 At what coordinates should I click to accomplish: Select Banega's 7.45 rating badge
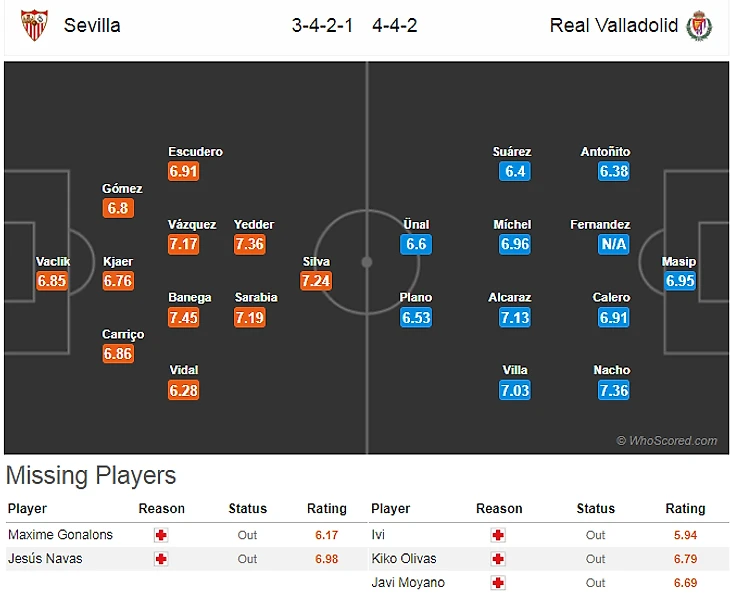coord(184,317)
